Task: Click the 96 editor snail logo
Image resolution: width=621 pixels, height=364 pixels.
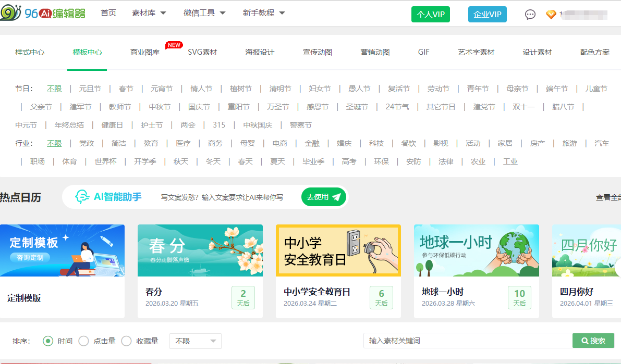Action: click(11, 13)
